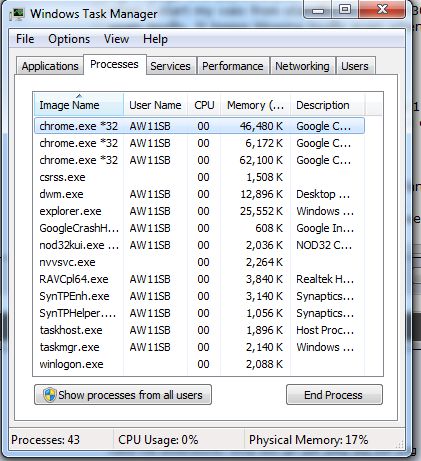Switch to the Performance tab

click(233, 66)
